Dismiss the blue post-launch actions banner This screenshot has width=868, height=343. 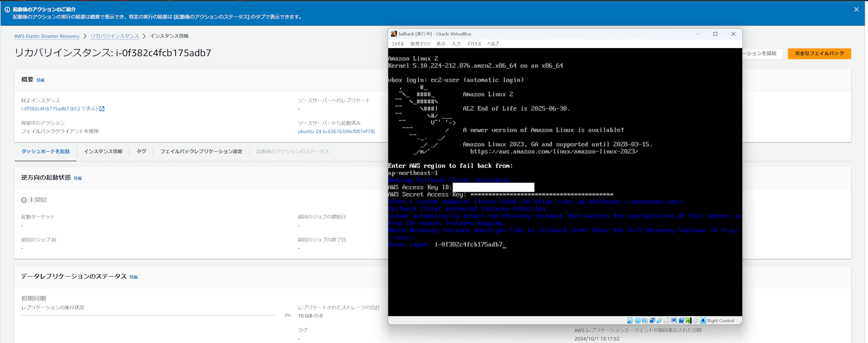pyautogui.click(x=856, y=10)
